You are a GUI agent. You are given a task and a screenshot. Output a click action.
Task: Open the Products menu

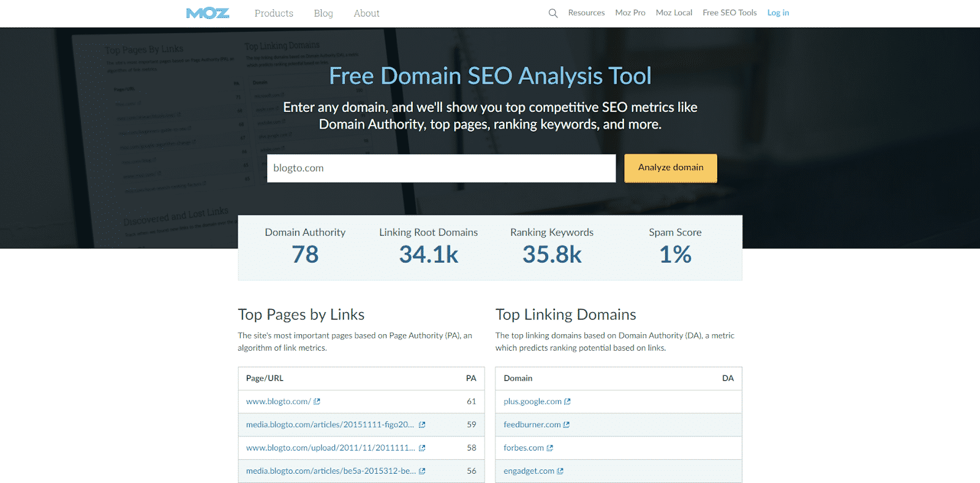pyautogui.click(x=274, y=13)
